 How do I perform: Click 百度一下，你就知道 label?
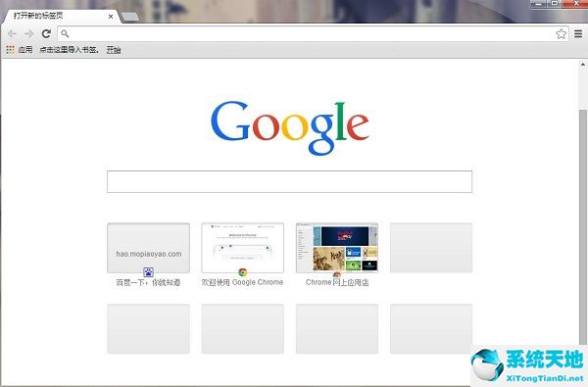[x=149, y=282]
